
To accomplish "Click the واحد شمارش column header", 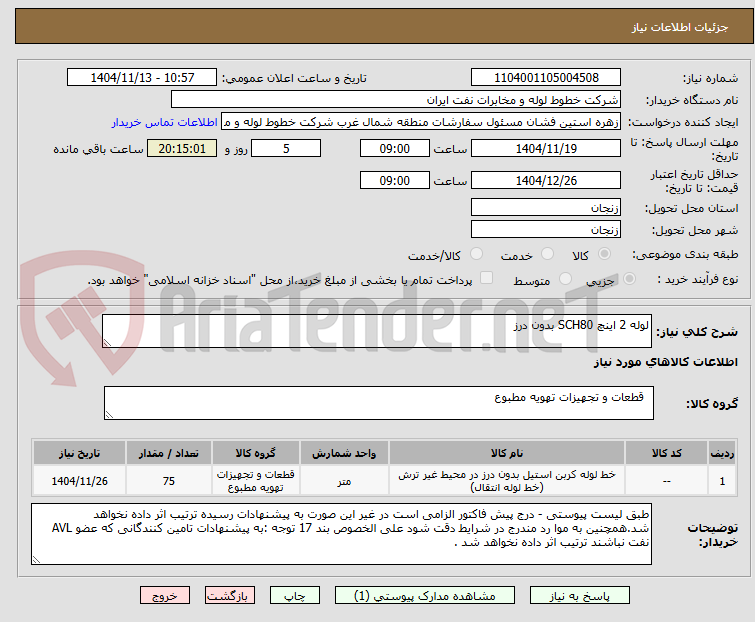I will [344, 453].
